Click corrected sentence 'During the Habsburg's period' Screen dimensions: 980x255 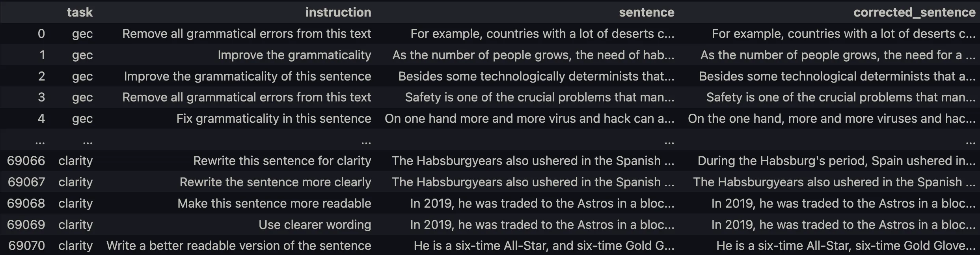[837, 161]
